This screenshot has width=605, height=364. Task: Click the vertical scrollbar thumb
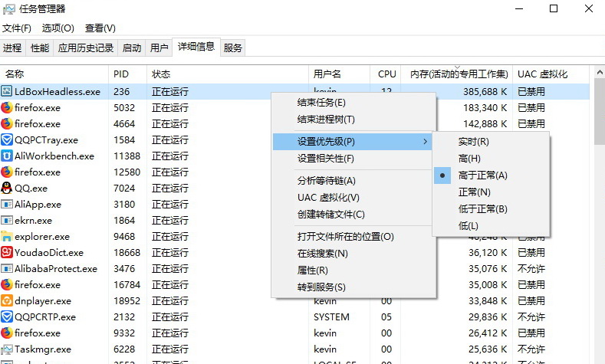(600, 111)
